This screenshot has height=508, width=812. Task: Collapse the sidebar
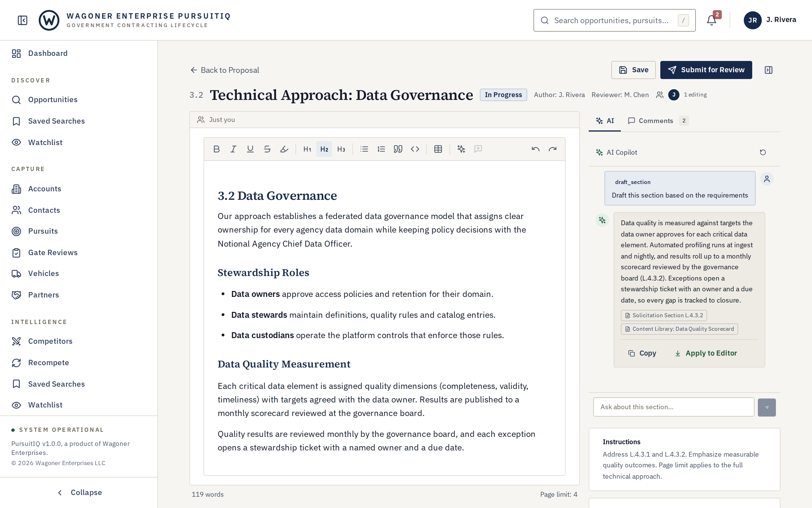click(x=78, y=492)
